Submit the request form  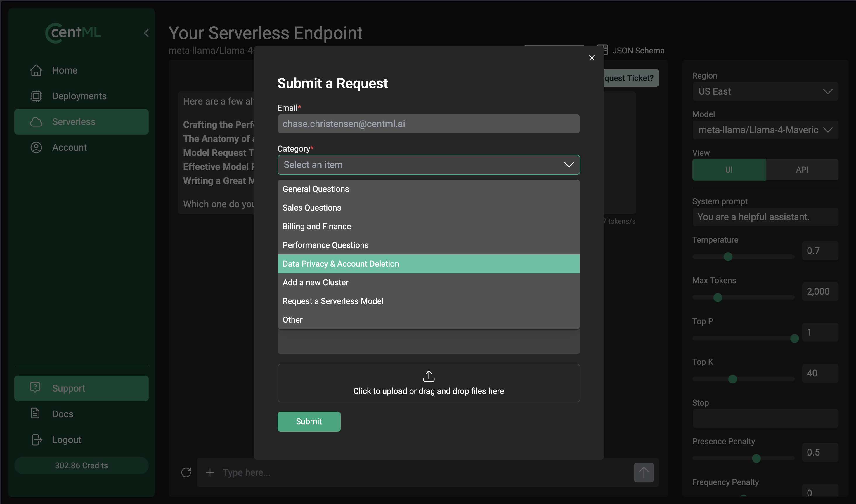[x=309, y=421]
